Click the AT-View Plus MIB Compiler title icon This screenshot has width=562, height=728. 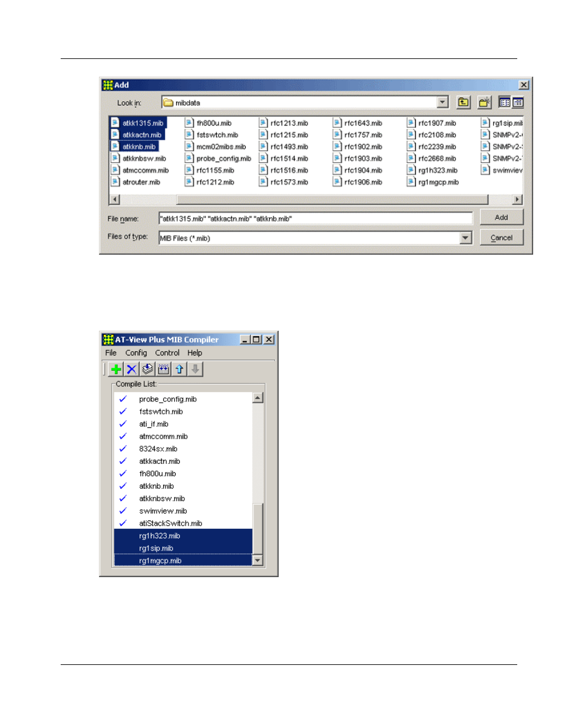pyautogui.click(x=108, y=340)
